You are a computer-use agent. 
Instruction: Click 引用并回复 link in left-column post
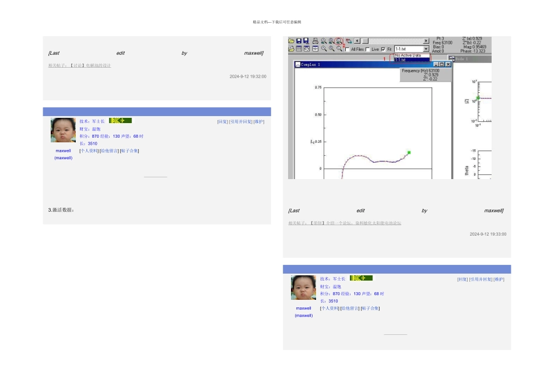[241, 121]
